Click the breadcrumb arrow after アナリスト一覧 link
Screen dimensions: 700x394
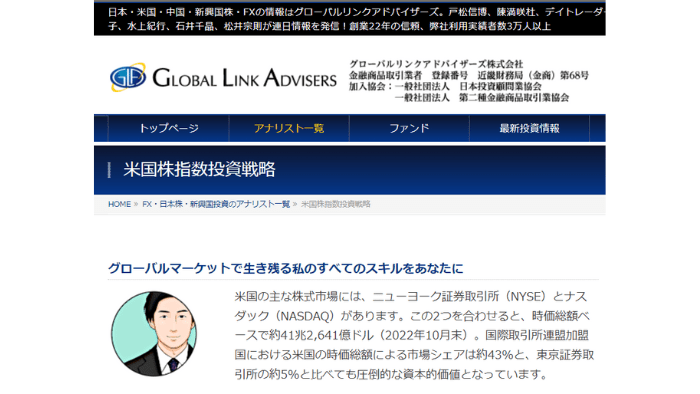[295, 204]
